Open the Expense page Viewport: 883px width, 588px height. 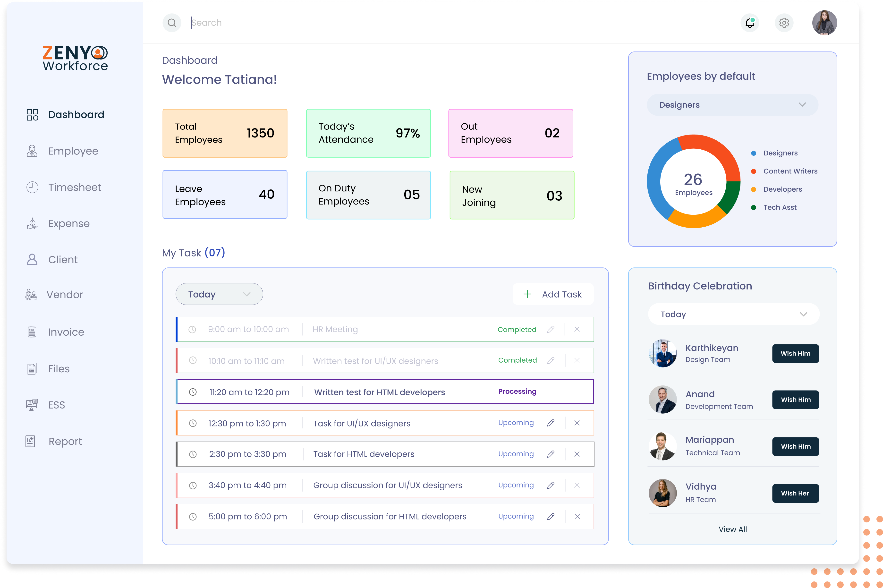[69, 223]
